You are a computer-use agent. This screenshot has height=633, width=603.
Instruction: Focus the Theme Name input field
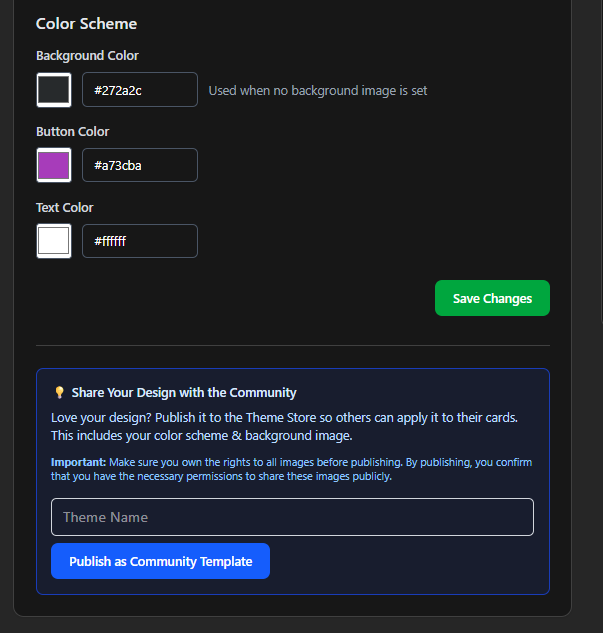pyautogui.click(x=292, y=517)
